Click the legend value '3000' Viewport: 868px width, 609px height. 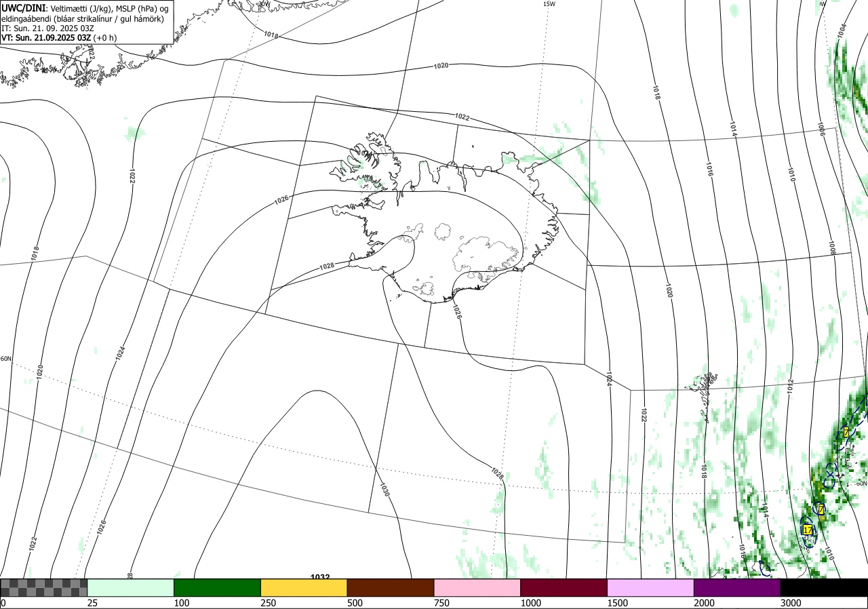[791, 603]
